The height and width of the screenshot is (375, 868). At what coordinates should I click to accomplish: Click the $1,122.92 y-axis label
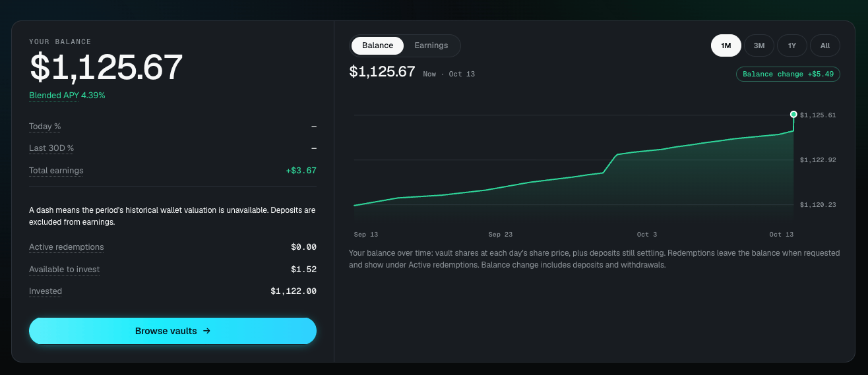tap(818, 160)
